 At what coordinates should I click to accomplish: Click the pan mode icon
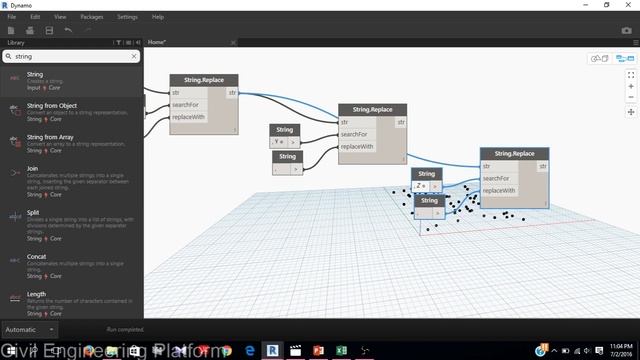click(x=631, y=112)
